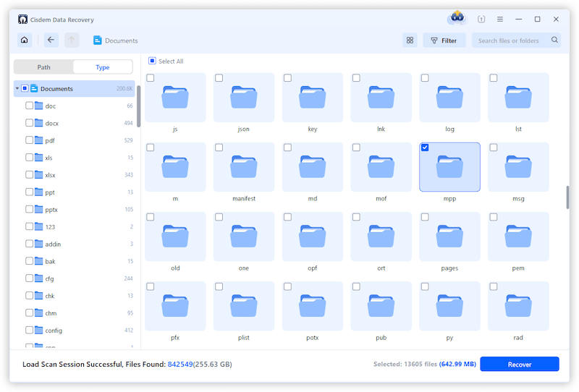Screen dimensions: 579x392
Task: Tick the docx checkbox in sidebar
Action: (x=29, y=122)
